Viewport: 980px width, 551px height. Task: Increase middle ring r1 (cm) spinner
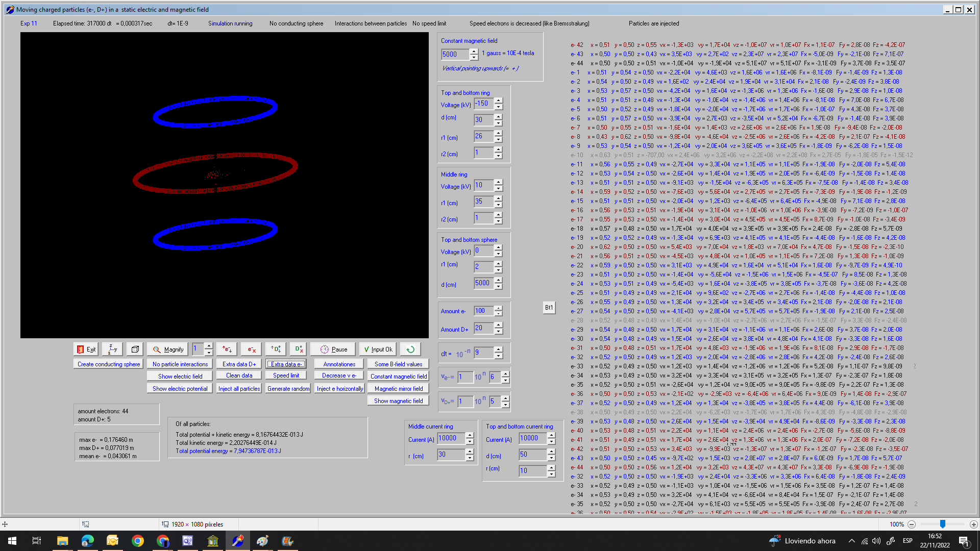point(498,198)
